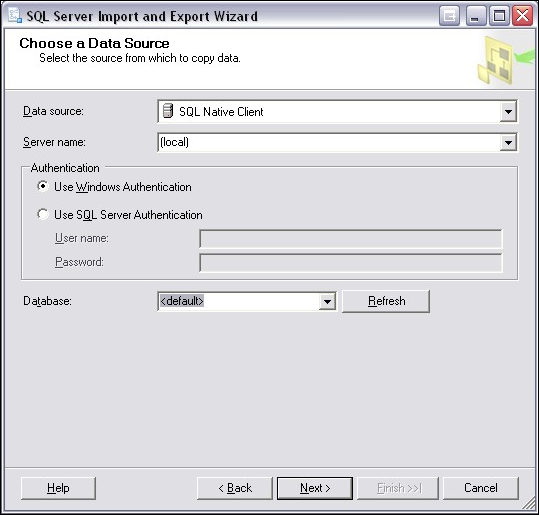Screen dimensions: 539x515
Task: Click the wizard icon in the title bar
Action: [15, 15]
